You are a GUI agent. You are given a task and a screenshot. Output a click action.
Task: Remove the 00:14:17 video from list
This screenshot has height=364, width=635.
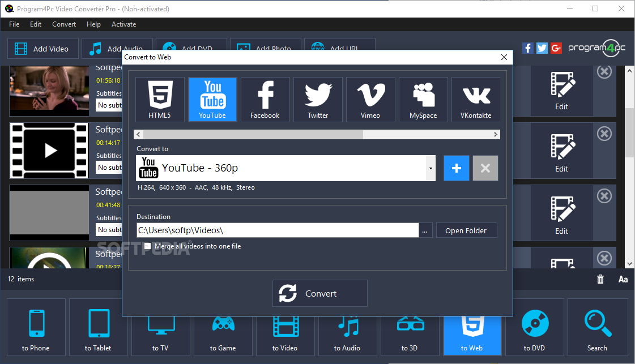coord(604,134)
